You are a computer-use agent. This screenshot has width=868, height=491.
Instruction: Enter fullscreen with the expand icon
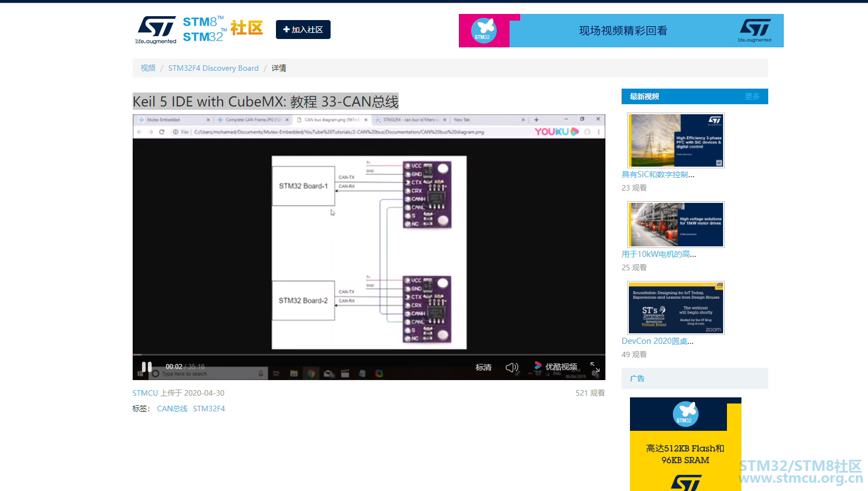pyautogui.click(x=595, y=367)
